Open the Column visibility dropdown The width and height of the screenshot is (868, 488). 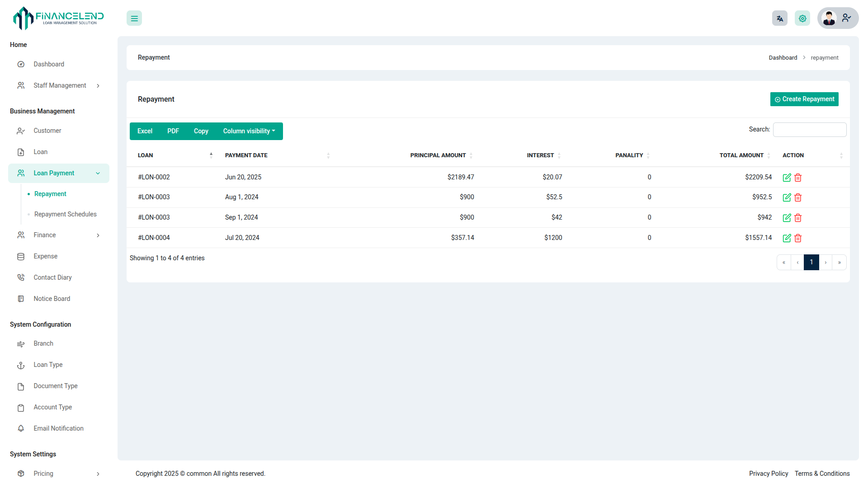tap(249, 131)
